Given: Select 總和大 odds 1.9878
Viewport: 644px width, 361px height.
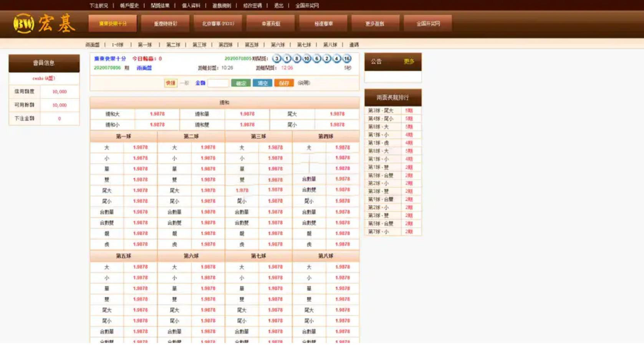Looking at the screenshot, I should [x=157, y=114].
